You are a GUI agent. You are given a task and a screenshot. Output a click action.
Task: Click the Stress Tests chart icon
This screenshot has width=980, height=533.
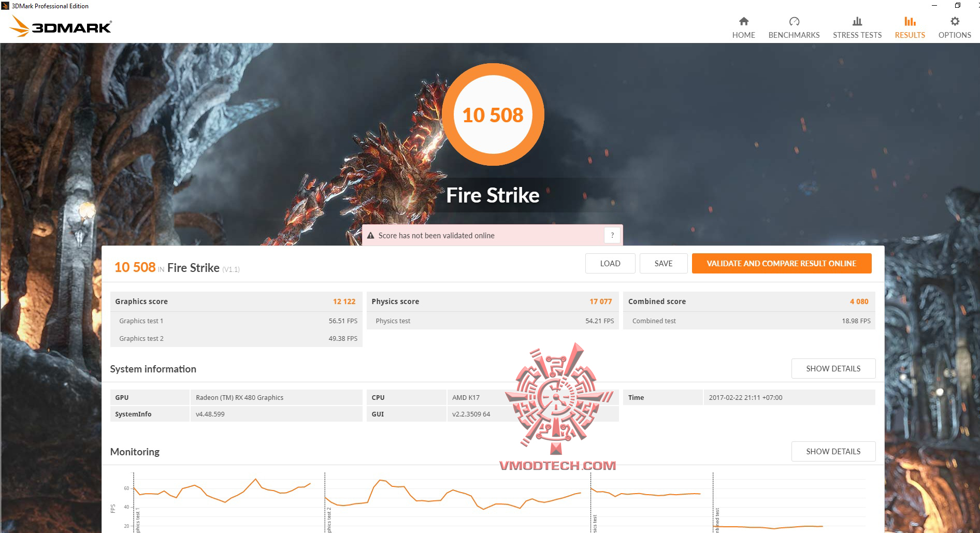click(x=857, y=21)
